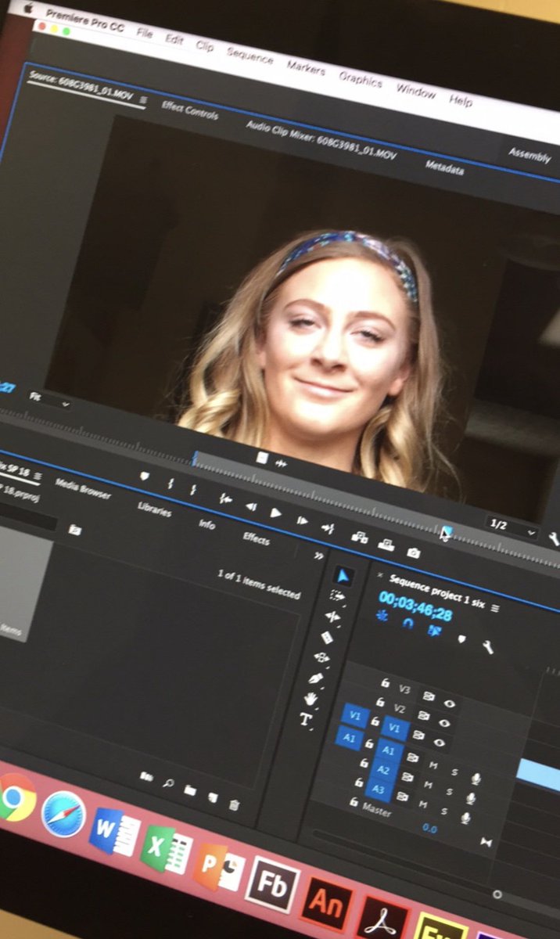Toggle lock on V2 track
This screenshot has width=560, height=939.
pos(380,703)
